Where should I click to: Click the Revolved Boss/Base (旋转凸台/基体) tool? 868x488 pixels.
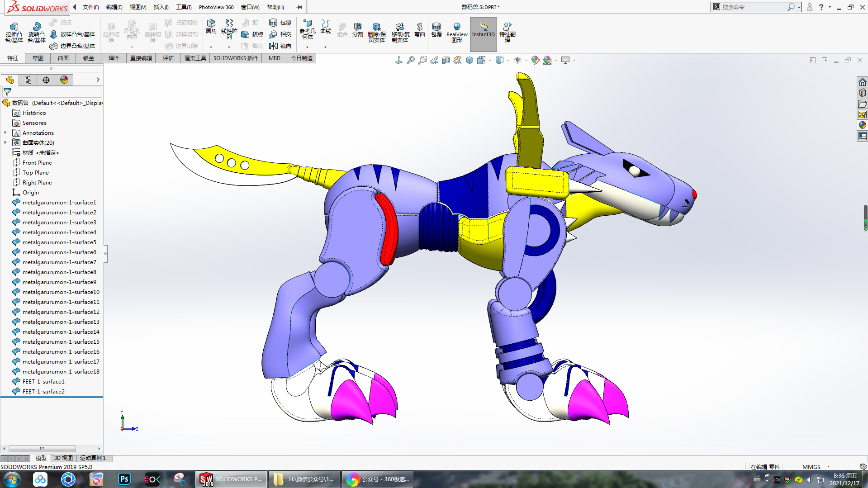click(37, 33)
